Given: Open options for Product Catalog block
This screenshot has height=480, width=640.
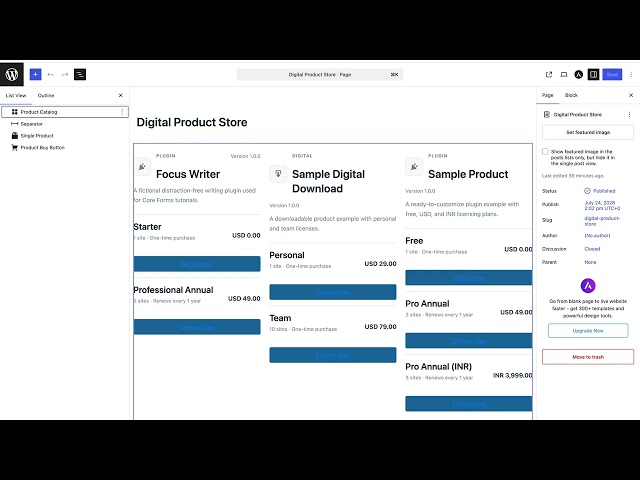Looking at the screenshot, I should coord(122,112).
